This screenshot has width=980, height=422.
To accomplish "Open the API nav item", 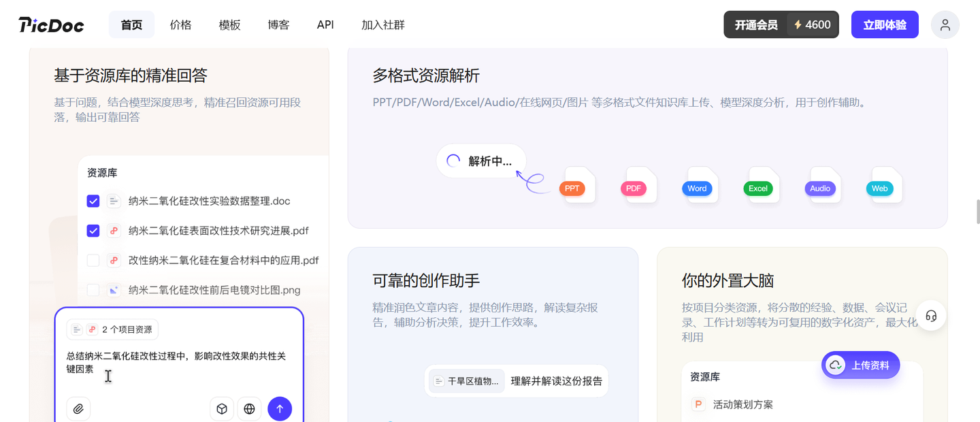I will [325, 25].
